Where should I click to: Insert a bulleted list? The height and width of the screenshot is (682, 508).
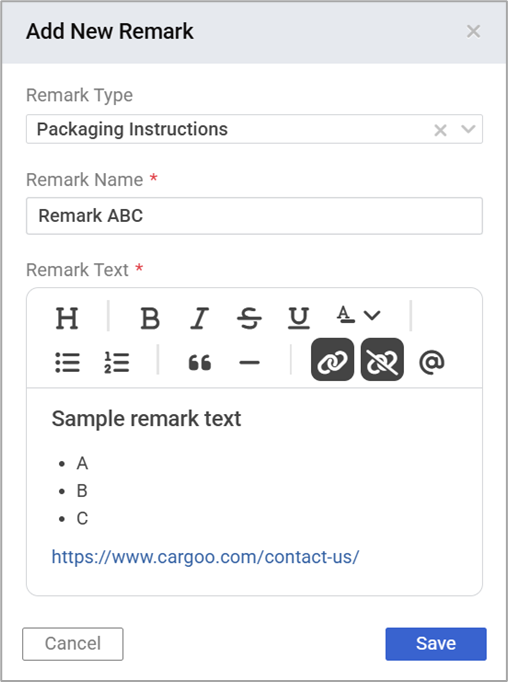point(67,362)
